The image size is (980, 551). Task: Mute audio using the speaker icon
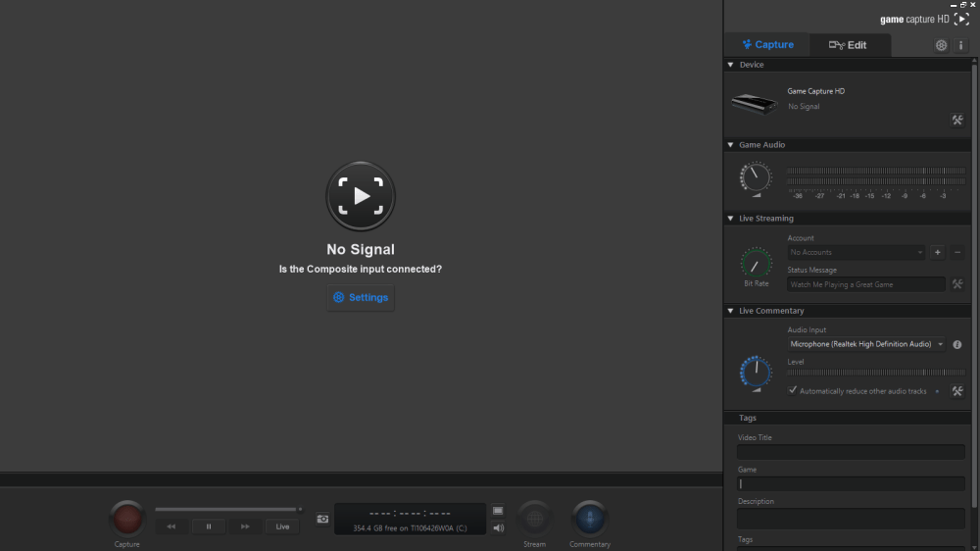click(498, 528)
